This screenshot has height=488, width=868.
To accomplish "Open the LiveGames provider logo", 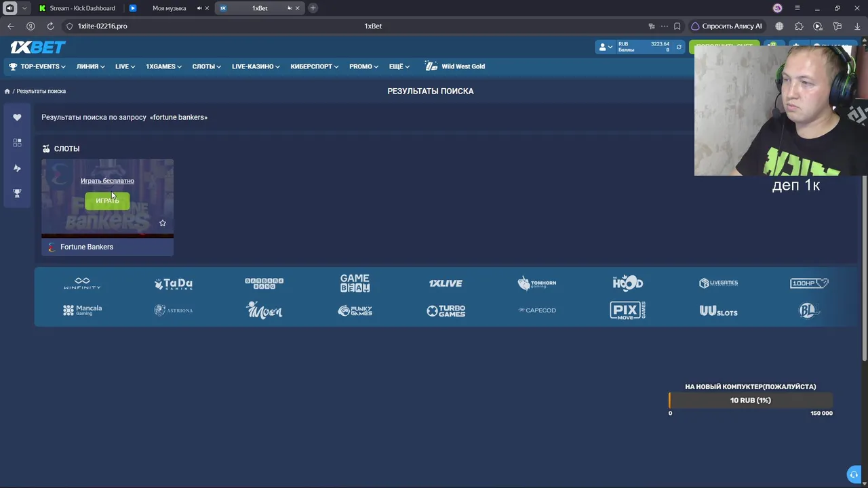I will 718,283.
